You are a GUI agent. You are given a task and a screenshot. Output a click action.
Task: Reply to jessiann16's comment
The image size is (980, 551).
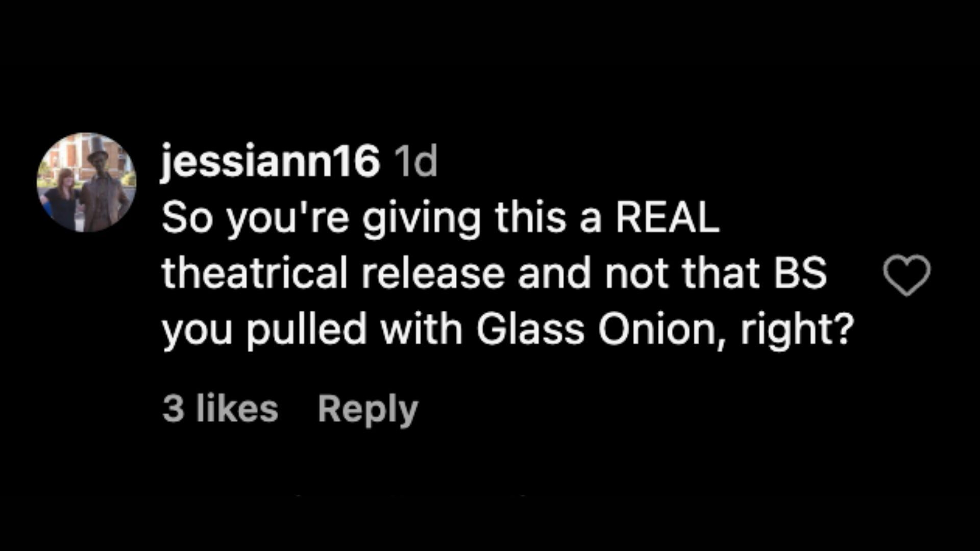pyautogui.click(x=367, y=409)
